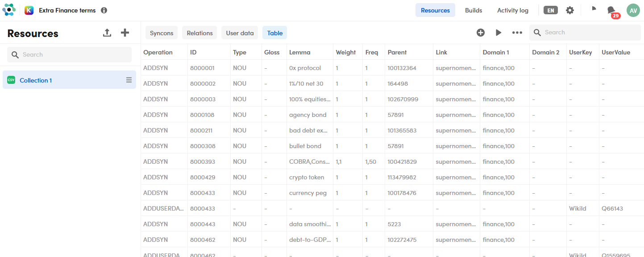Click the notifications bell with badge 29
The width and height of the screenshot is (644, 257).
pyautogui.click(x=612, y=11)
